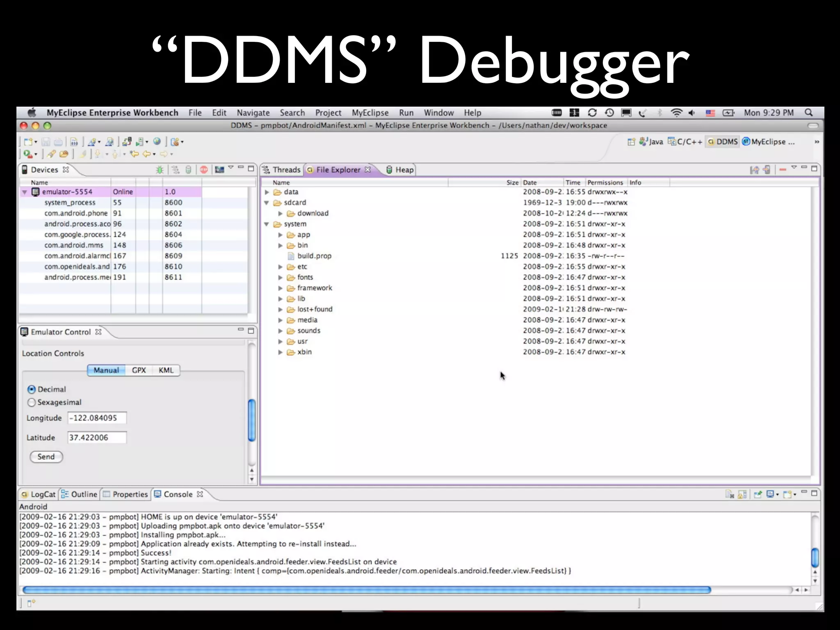Collapse the sdcard folder

tap(267, 203)
